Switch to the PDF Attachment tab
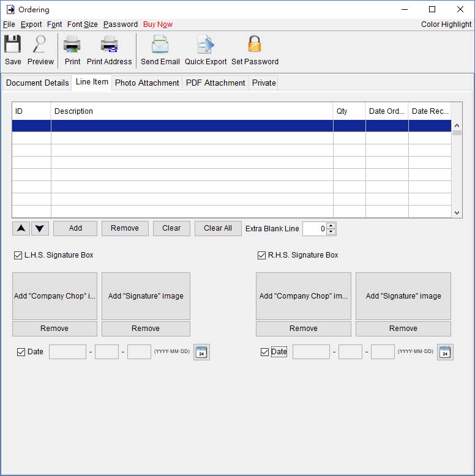Viewport: 475px width, 476px height. pos(215,83)
